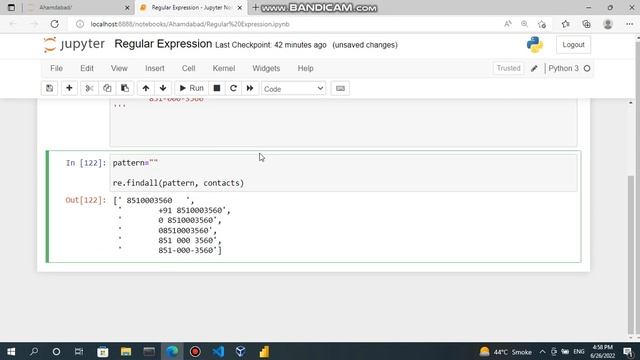The image size is (640, 360).
Task: Open Task View from the taskbar
Action: point(79,351)
